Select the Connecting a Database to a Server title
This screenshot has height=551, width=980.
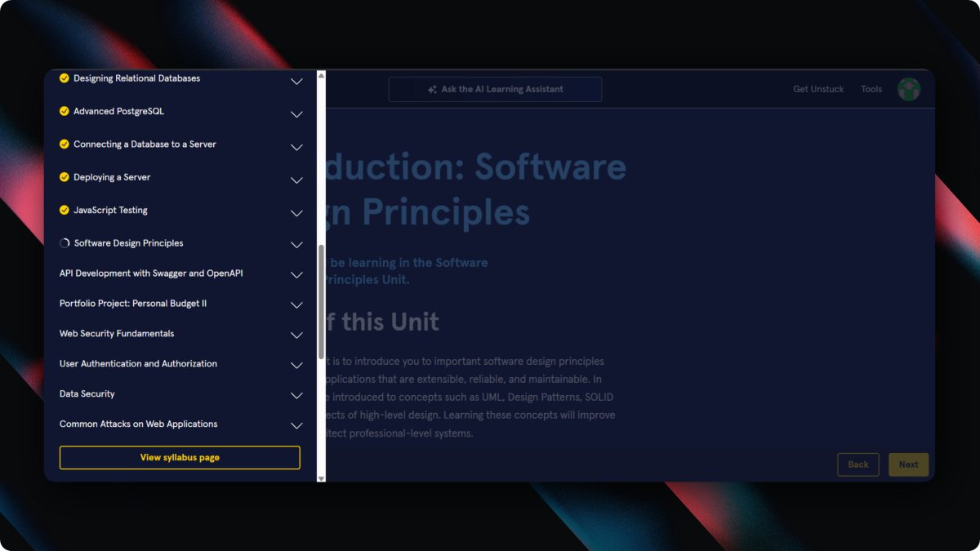(145, 144)
